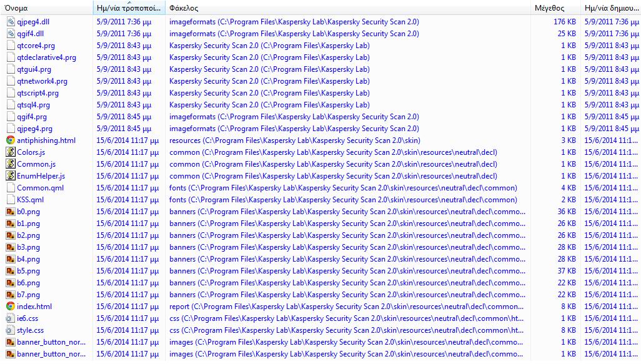Screen dimensions: 641x364
Task: Select the Chrome icon of index.html
Action: pos(11,306)
